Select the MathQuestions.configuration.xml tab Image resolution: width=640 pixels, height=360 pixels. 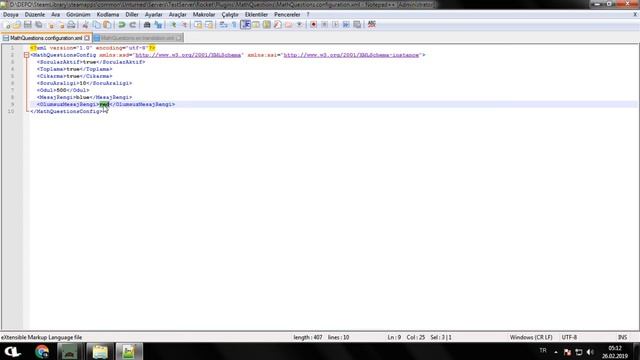pyautogui.click(x=46, y=38)
